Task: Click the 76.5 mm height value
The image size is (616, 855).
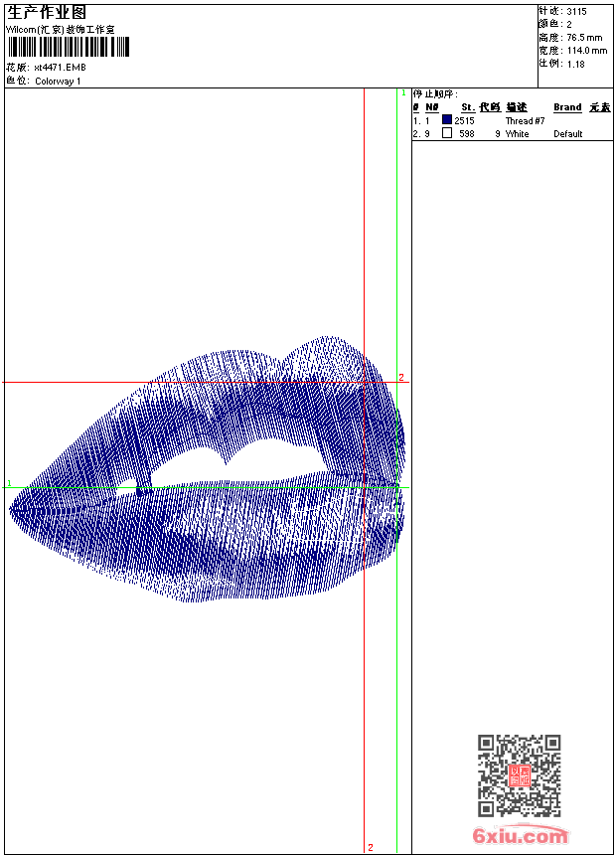Action: (x=584, y=37)
